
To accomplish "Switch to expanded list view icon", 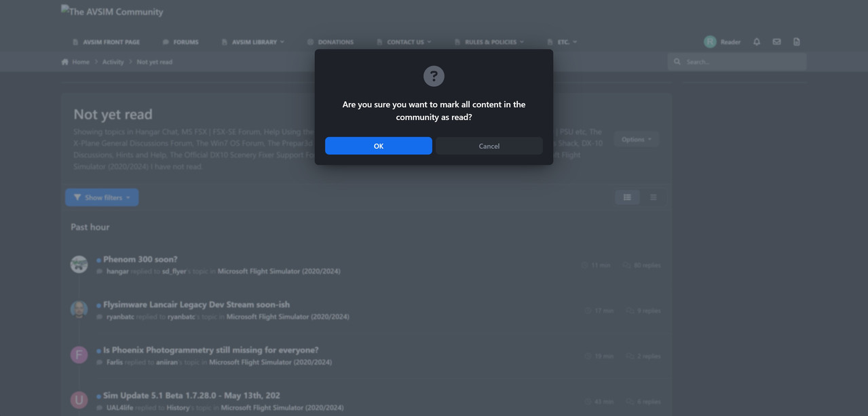I will pyautogui.click(x=627, y=197).
